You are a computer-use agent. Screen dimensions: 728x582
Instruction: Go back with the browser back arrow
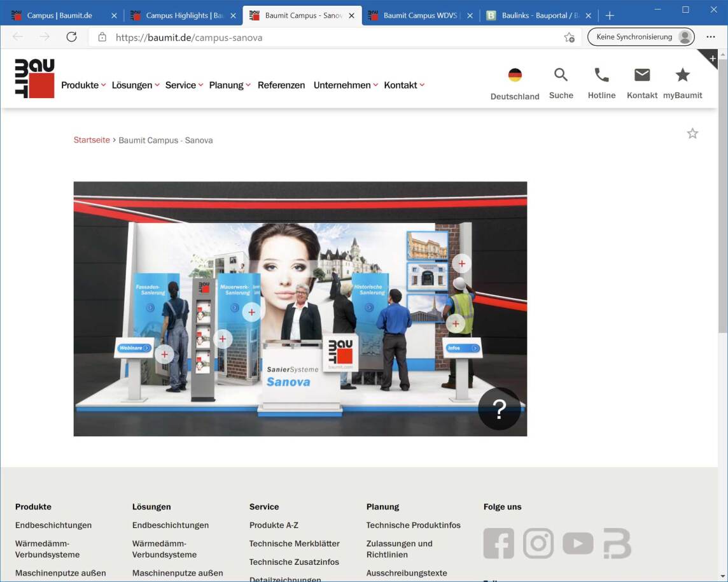pyautogui.click(x=18, y=37)
